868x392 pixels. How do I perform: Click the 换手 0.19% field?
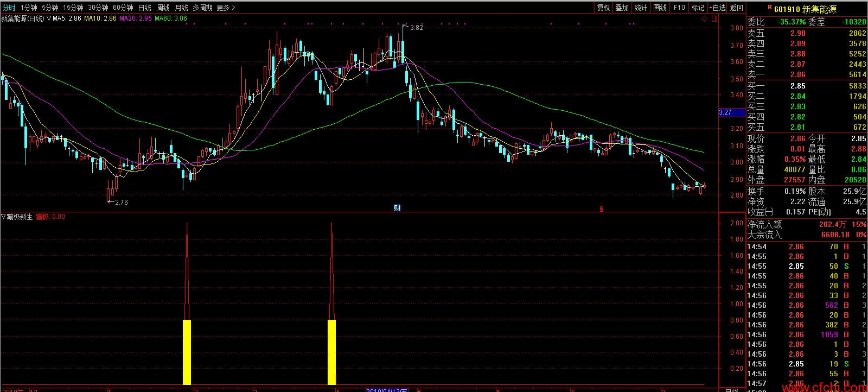coord(776,191)
